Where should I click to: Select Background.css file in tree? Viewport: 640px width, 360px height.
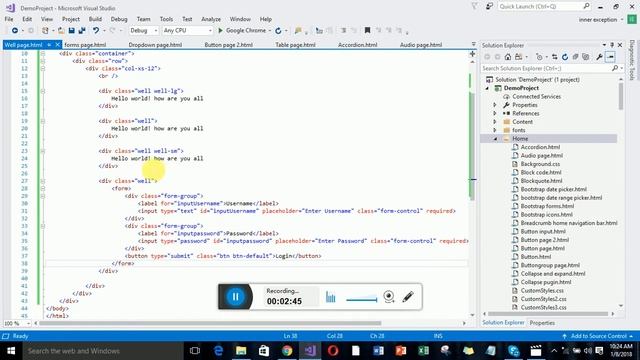tap(540, 164)
